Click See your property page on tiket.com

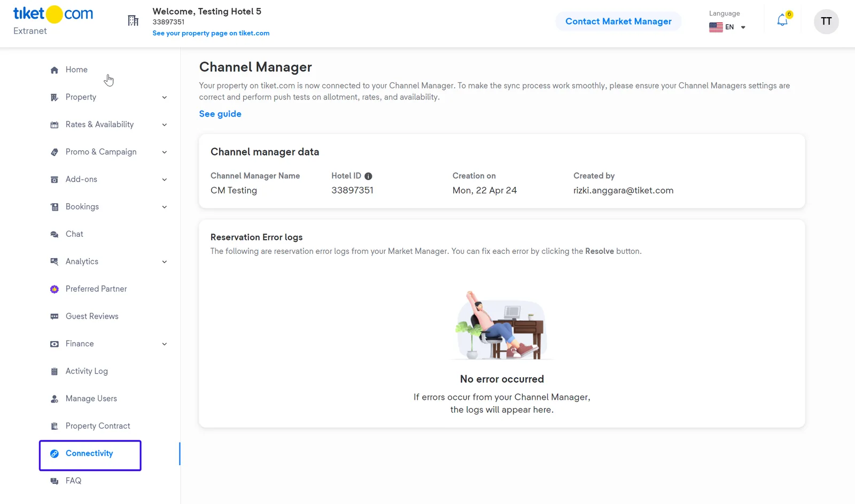pyautogui.click(x=211, y=33)
